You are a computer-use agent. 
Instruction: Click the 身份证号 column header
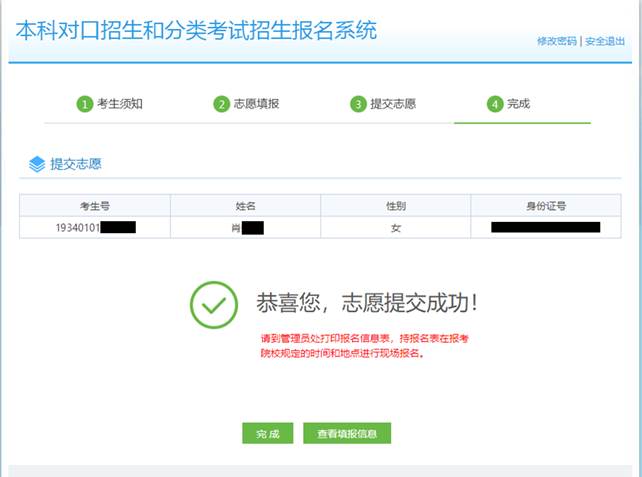click(546, 205)
